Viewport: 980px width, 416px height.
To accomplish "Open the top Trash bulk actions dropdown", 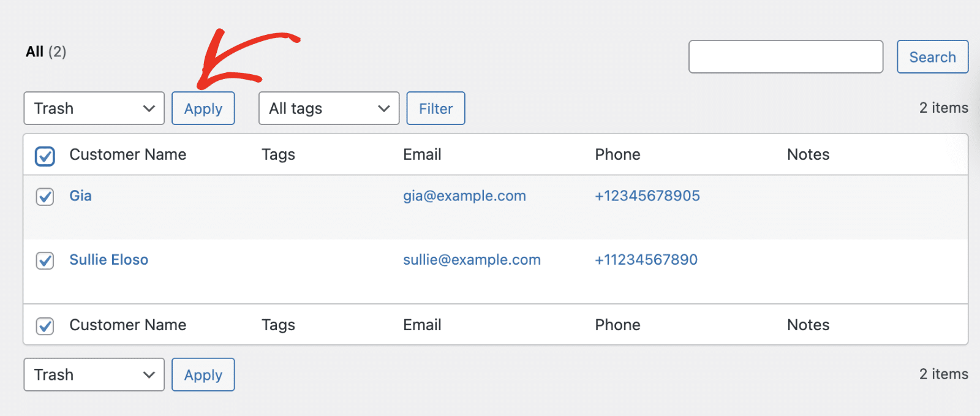I will tap(94, 108).
